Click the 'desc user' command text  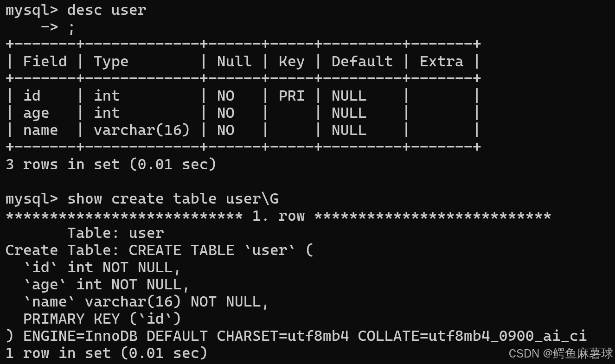(x=107, y=10)
